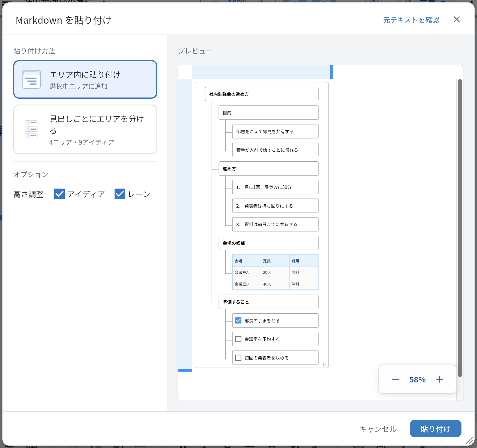This screenshot has width=477, height=448.
Task: Select 見出しごとにエリアを分ける paste method
Action: point(85,129)
